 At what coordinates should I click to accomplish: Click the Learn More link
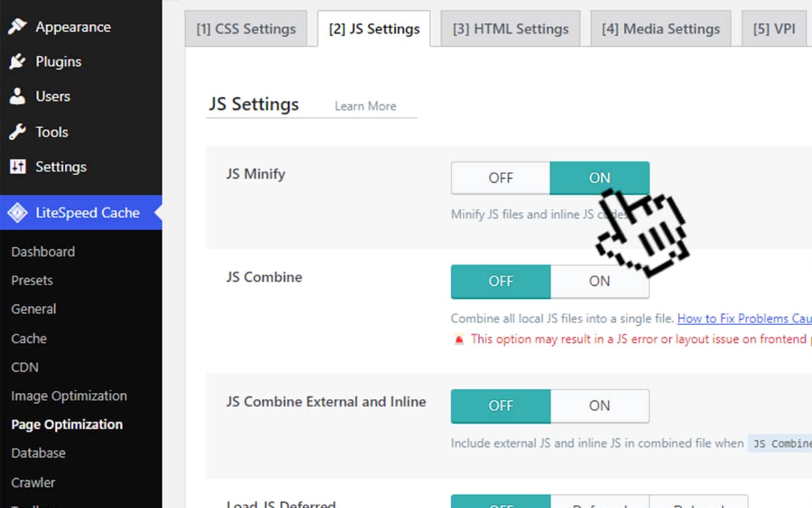pos(365,106)
